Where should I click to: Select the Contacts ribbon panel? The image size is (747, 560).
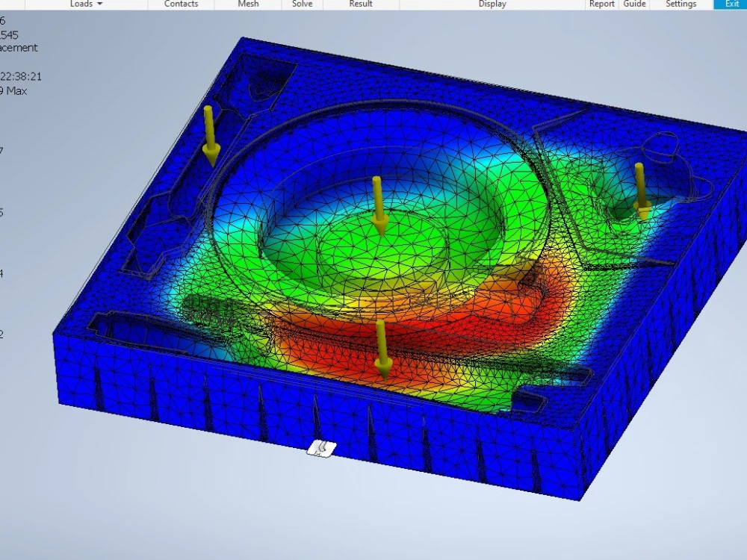coord(181,4)
